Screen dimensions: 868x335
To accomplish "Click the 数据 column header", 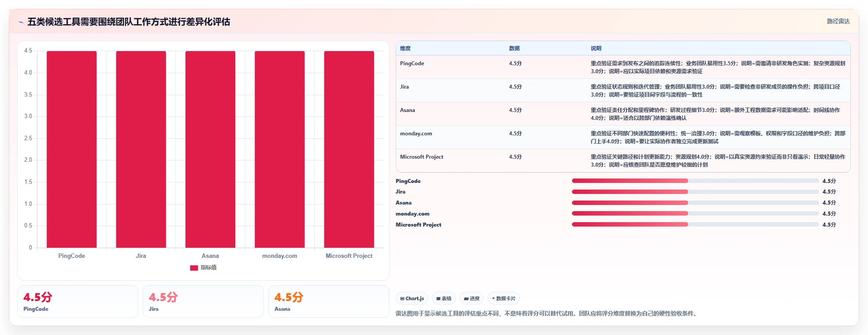I will [514, 48].
